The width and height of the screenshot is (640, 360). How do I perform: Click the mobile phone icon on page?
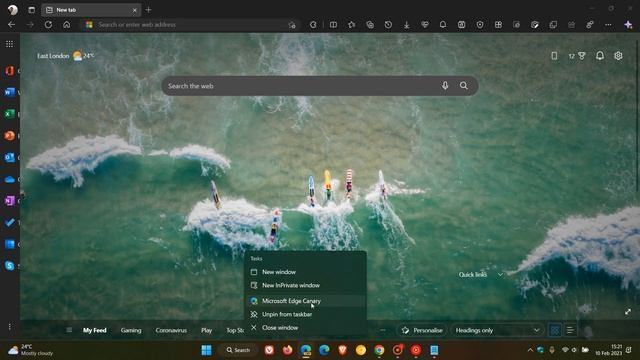click(x=554, y=56)
